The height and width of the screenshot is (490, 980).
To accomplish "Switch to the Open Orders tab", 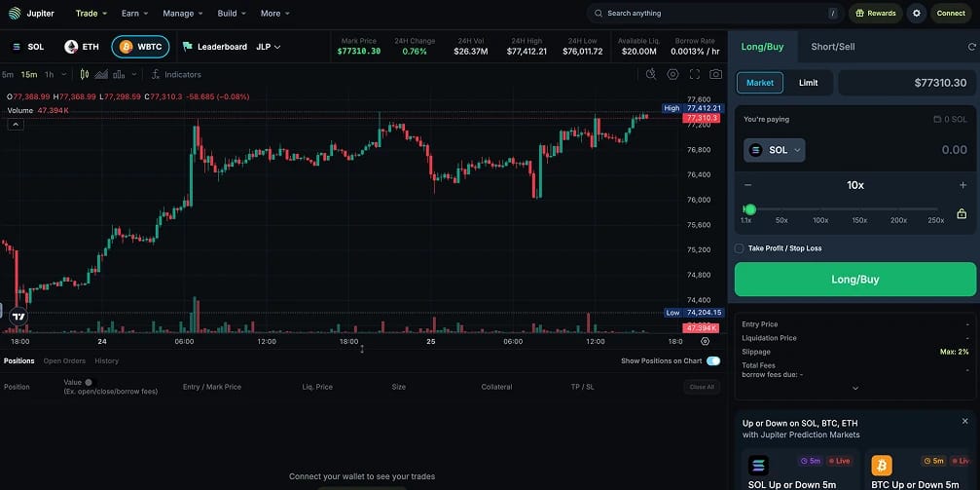I will (x=64, y=361).
